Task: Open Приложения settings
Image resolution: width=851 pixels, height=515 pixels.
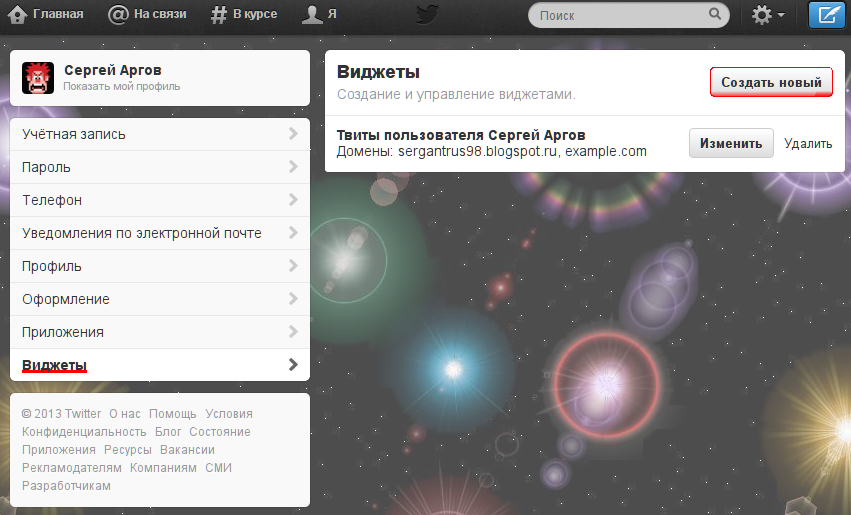Action: pos(160,332)
